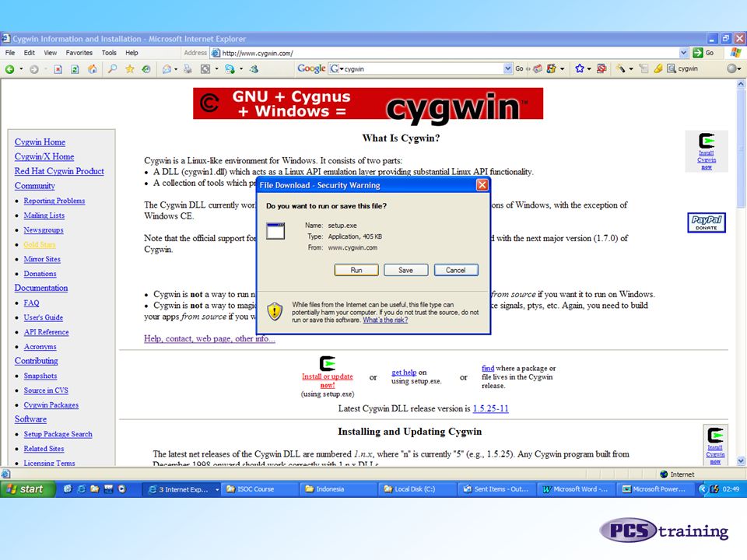Follow the find package link
Image resolution: width=747 pixels, height=560 pixels.
pos(487,368)
